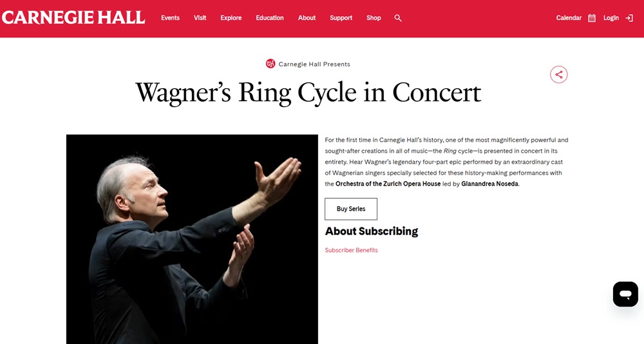Click the login arrow icon
Screen dimensions: 644x344
click(x=629, y=18)
